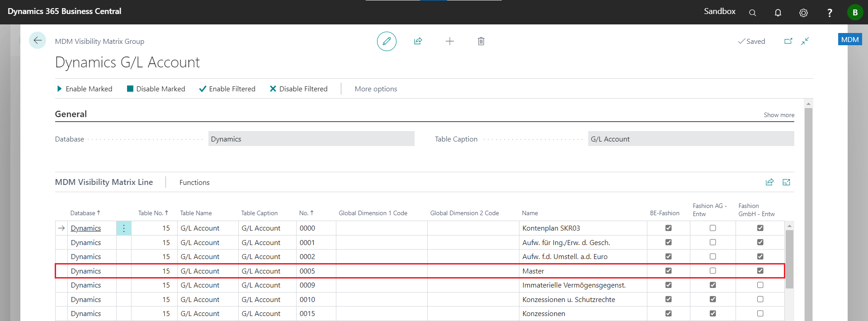Toggle Fashion AG - Entw checkbox for 0009

(x=712, y=285)
